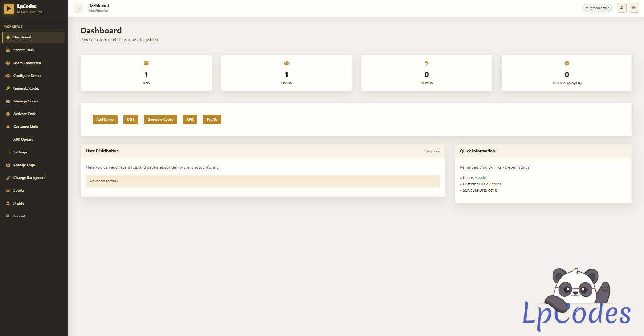This screenshot has height=336, width=644.
Task: Open Users Connected menu item
Action: click(33, 63)
